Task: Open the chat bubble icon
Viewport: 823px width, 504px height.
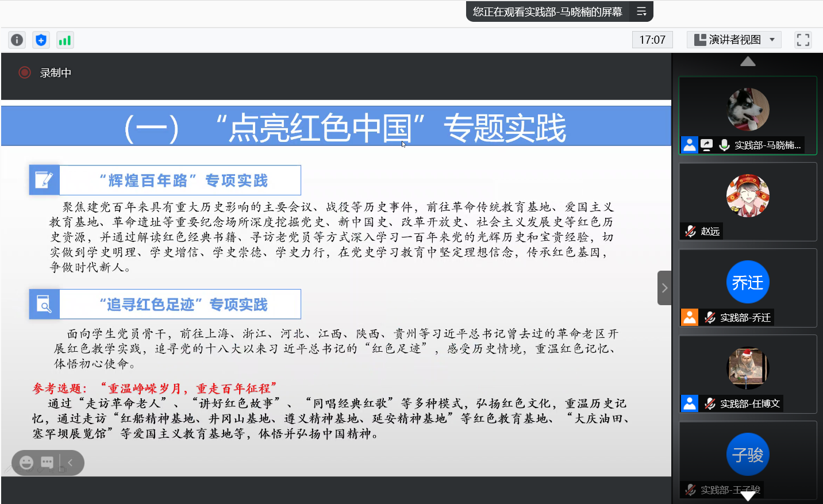Action: 47,462
